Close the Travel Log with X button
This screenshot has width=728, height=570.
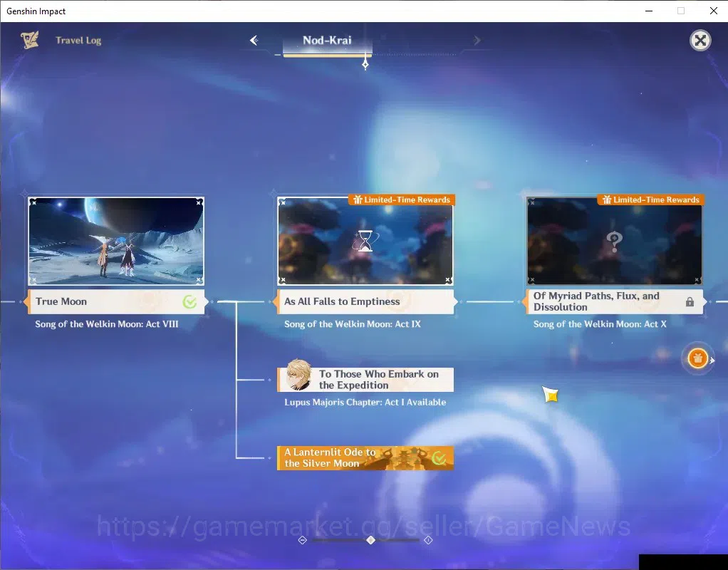(x=700, y=41)
